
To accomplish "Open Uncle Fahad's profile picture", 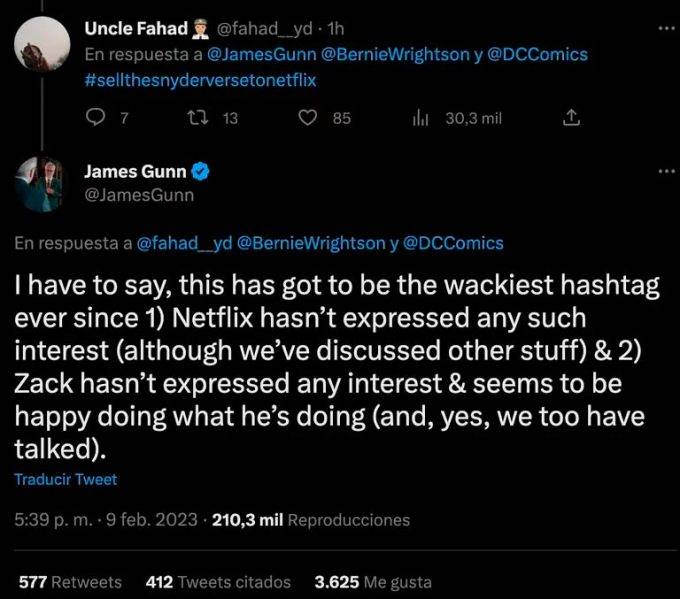I will click(x=41, y=41).
